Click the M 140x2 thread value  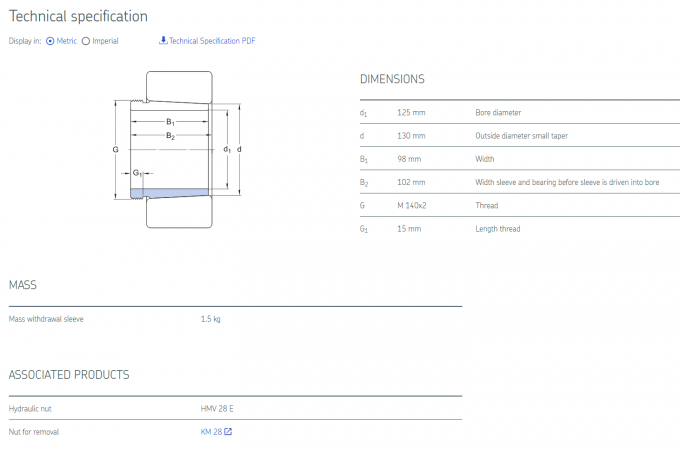pos(414,205)
